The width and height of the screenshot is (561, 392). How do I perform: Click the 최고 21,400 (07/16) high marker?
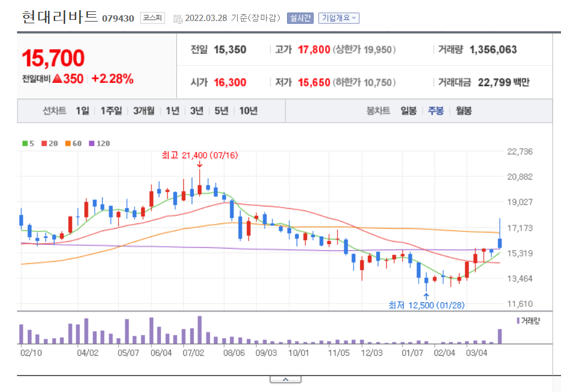(x=200, y=155)
